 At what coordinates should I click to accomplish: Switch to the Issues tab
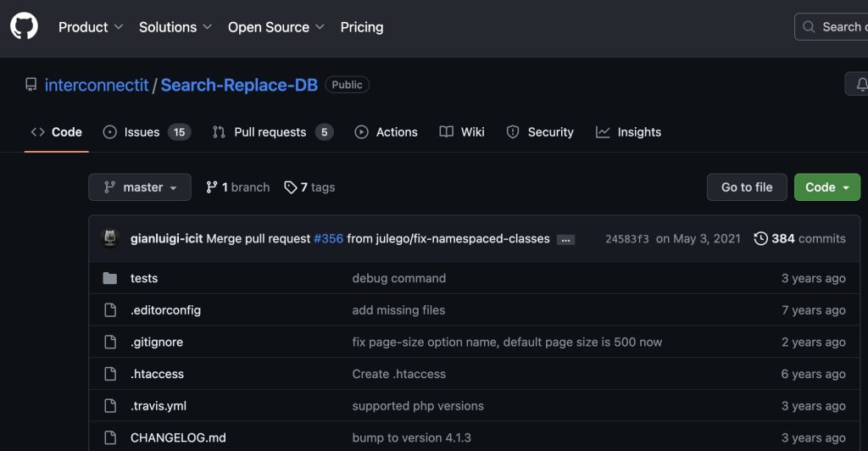[147, 131]
